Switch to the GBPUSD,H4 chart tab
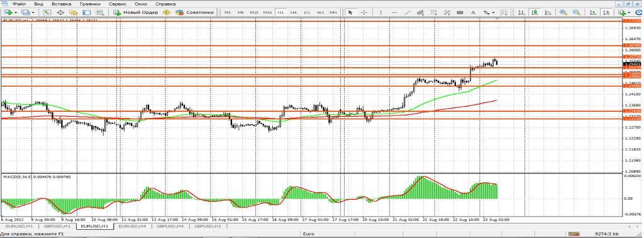The image size is (644, 238). click(170, 225)
